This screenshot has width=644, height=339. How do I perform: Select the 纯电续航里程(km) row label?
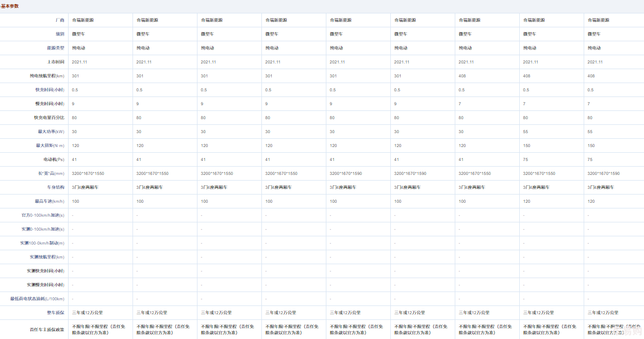point(47,76)
